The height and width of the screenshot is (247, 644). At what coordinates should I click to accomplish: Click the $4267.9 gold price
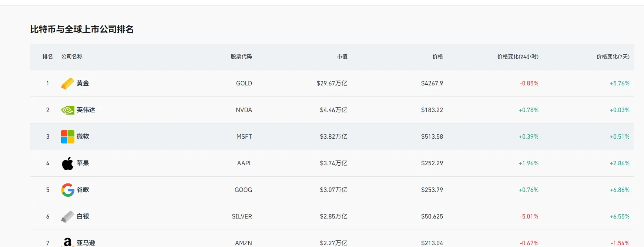pos(432,84)
